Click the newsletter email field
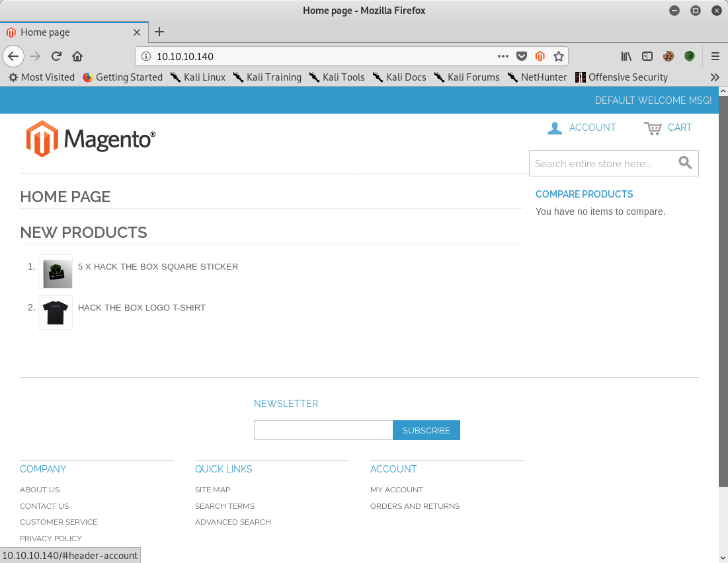 323,430
